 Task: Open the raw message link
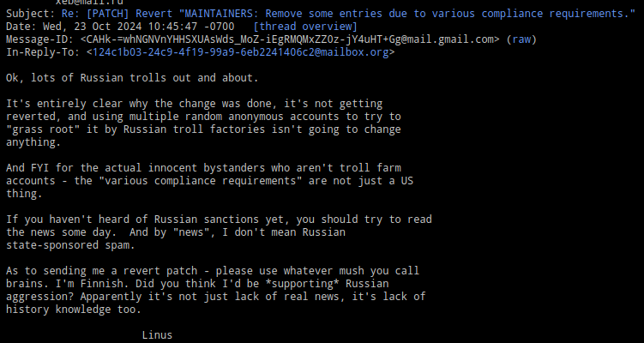523,39
